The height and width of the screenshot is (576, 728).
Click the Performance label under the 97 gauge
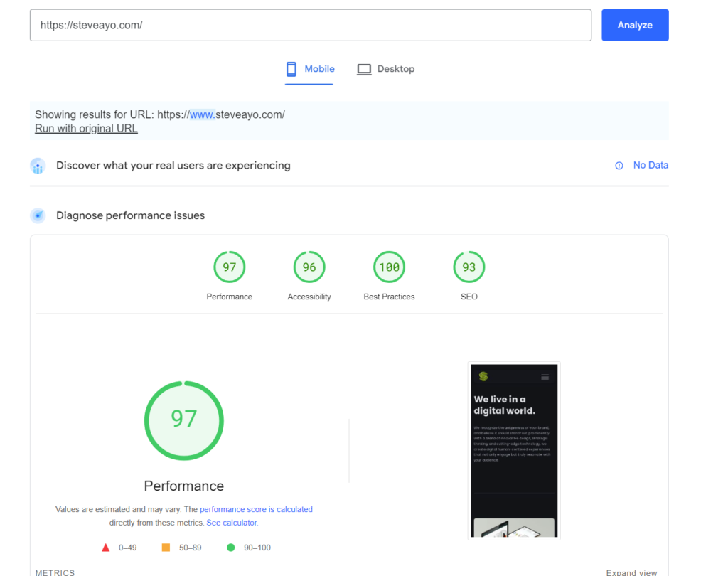(x=230, y=297)
